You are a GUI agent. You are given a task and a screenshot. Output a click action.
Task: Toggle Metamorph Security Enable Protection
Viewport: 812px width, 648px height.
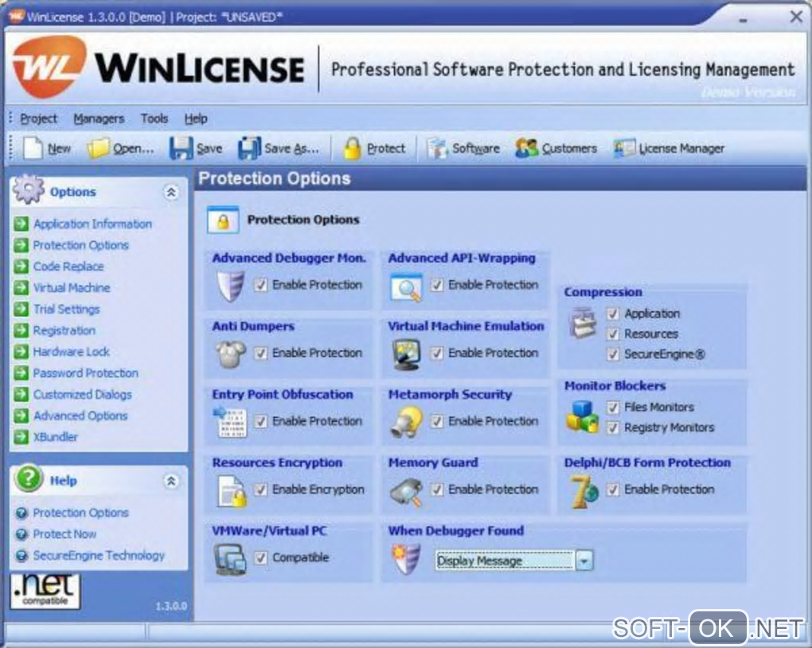pos(437,422)
